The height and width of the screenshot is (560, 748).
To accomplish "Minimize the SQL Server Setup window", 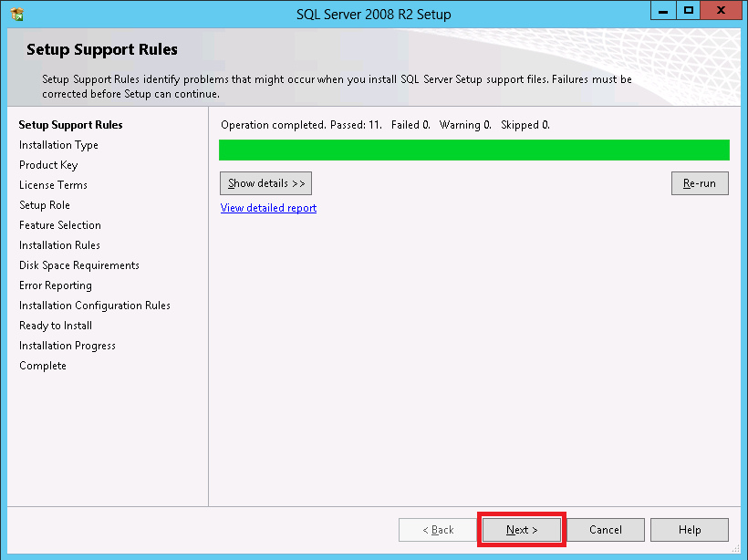I will click(x=663, y=11).
